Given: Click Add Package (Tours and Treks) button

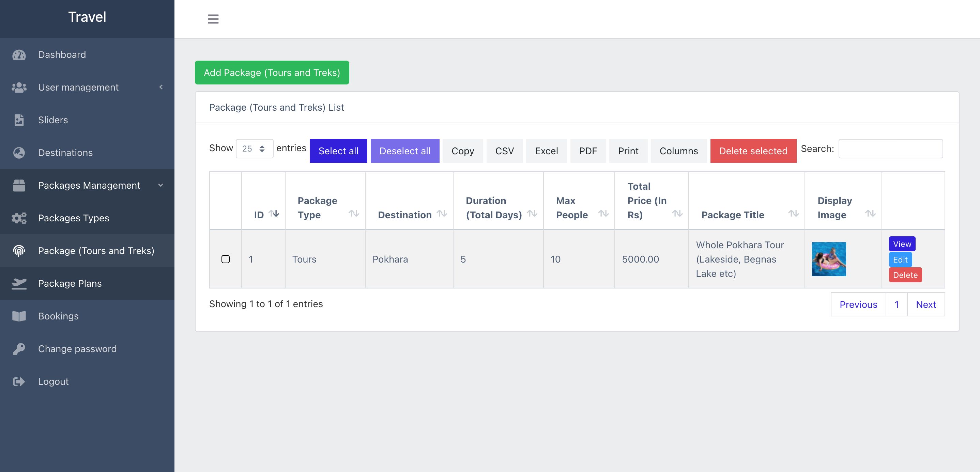Looking at the screenshot, I should pos(272,73).
